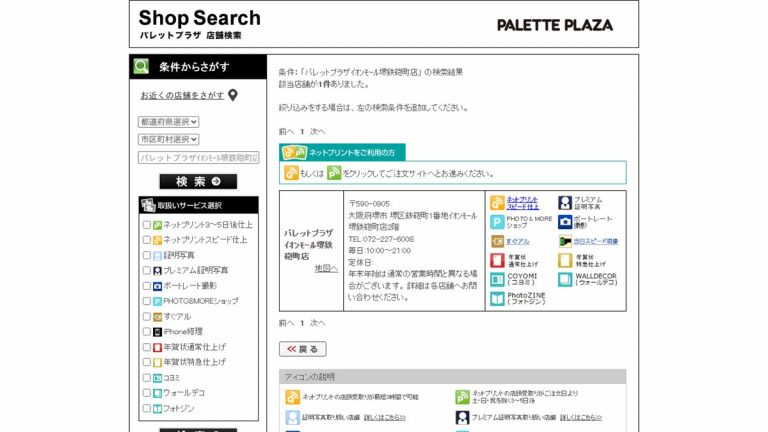Click the PhotoZINE icon in store services

coord(497,298)
